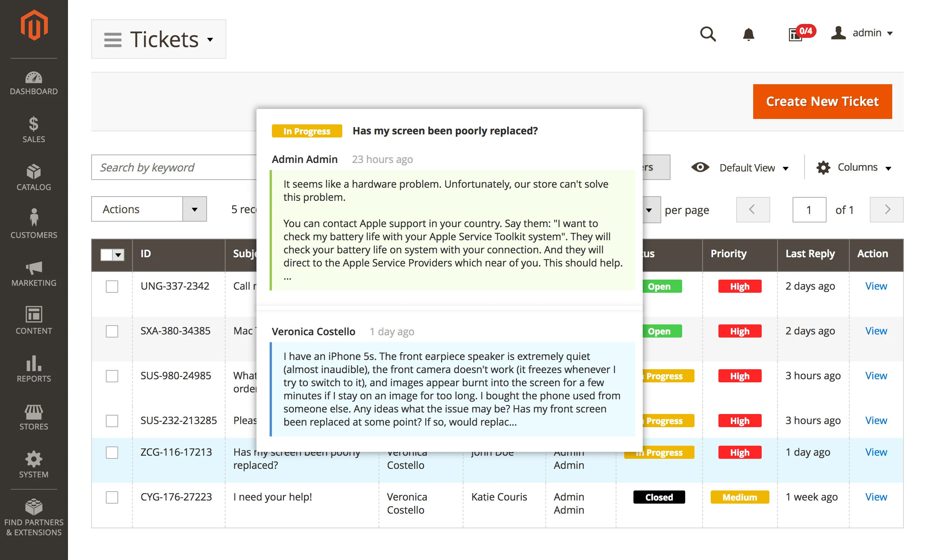
Task: Check the UNG-337-2342 ticket checkbox
Action: tap(112, 287)
